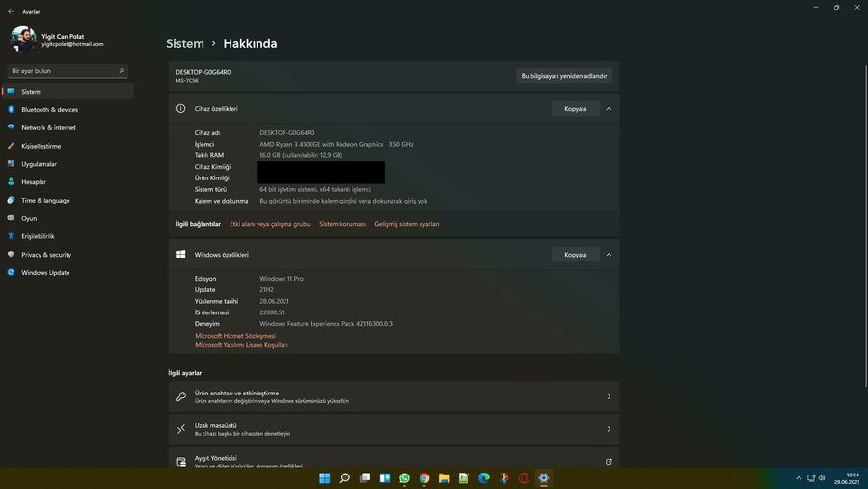Click the Hesaplar person icon
Viewport: 868px width, 489px height.
[x=11, y=181]
